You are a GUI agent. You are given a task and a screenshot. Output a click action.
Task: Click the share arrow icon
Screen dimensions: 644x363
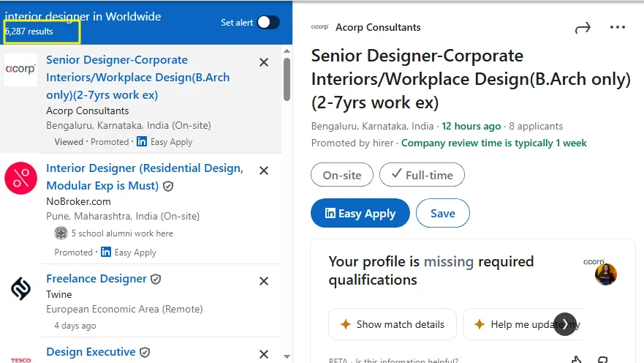click(583, 28)
